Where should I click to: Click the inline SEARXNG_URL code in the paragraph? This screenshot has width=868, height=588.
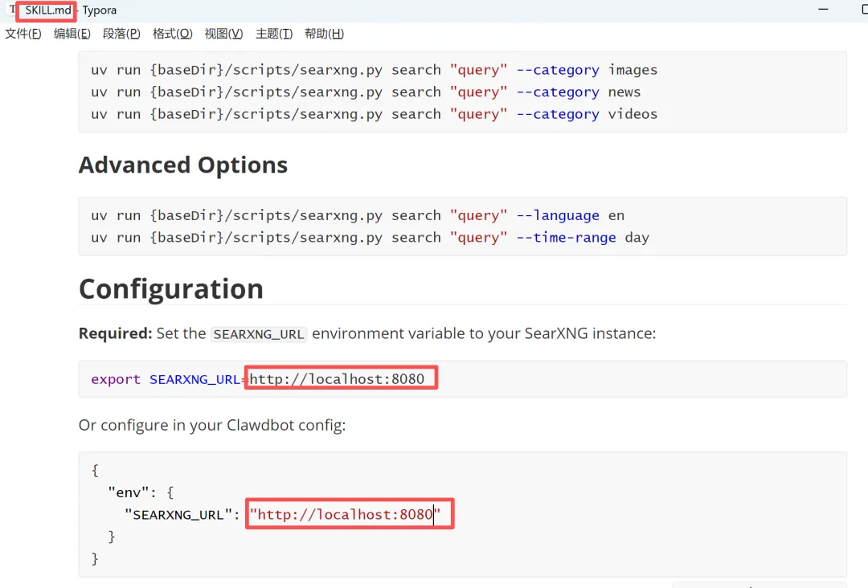pos(259,334)
